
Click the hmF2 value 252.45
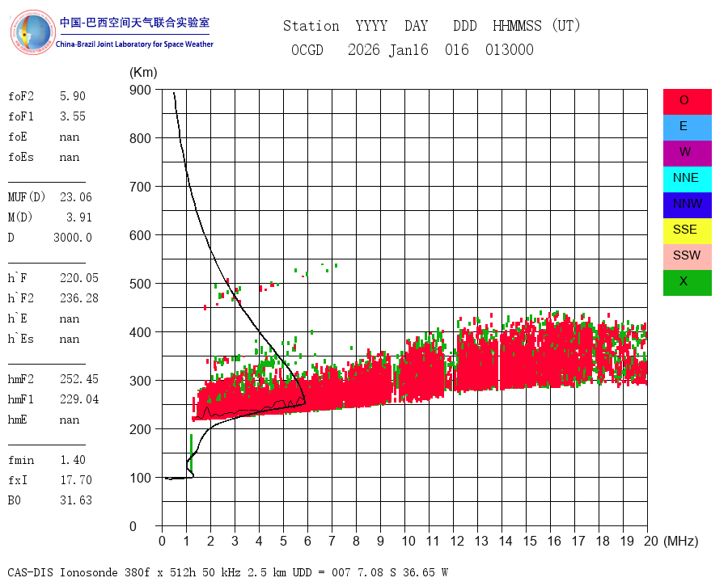pyautogui.click(x=79, y=379)
